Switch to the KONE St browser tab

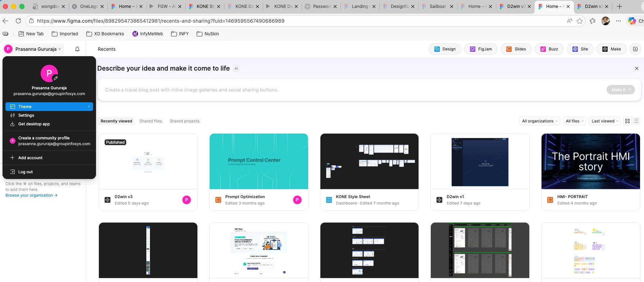[205, 6]
